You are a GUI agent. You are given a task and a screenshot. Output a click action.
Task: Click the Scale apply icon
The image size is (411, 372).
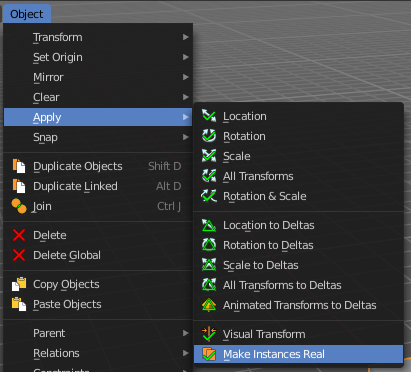point(209,156)
